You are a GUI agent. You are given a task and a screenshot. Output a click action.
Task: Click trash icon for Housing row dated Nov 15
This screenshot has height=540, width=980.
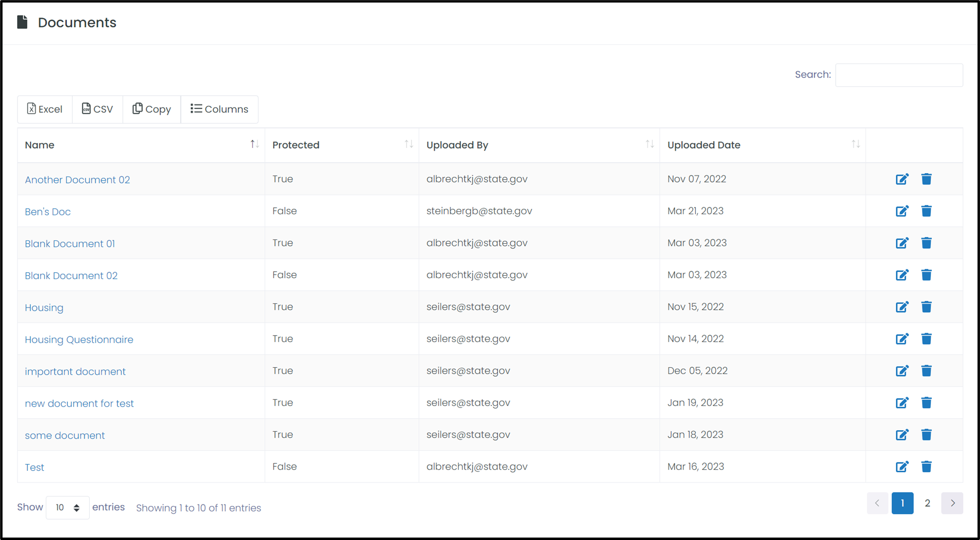926,307
